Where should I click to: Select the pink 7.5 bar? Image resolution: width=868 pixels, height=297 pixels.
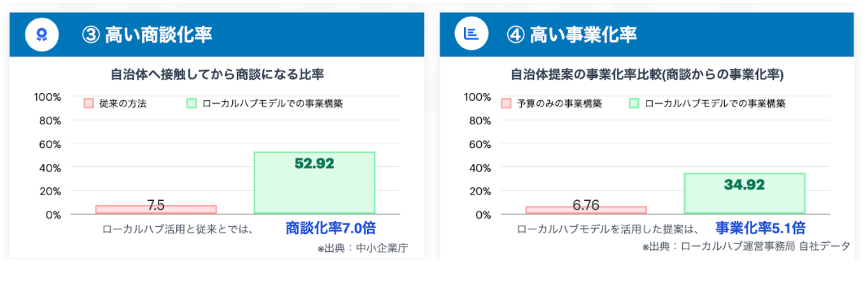tap(156, 209)
